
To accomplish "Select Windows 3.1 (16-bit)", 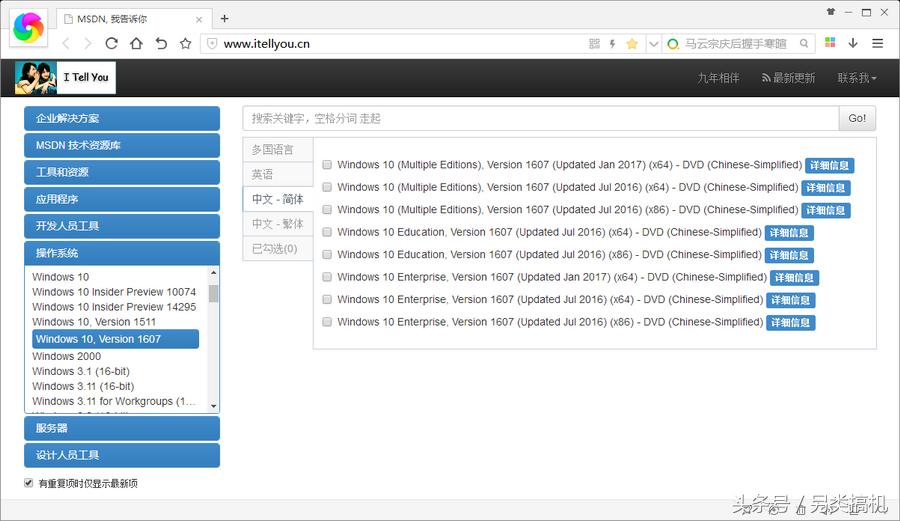I will tap(81, 371).
